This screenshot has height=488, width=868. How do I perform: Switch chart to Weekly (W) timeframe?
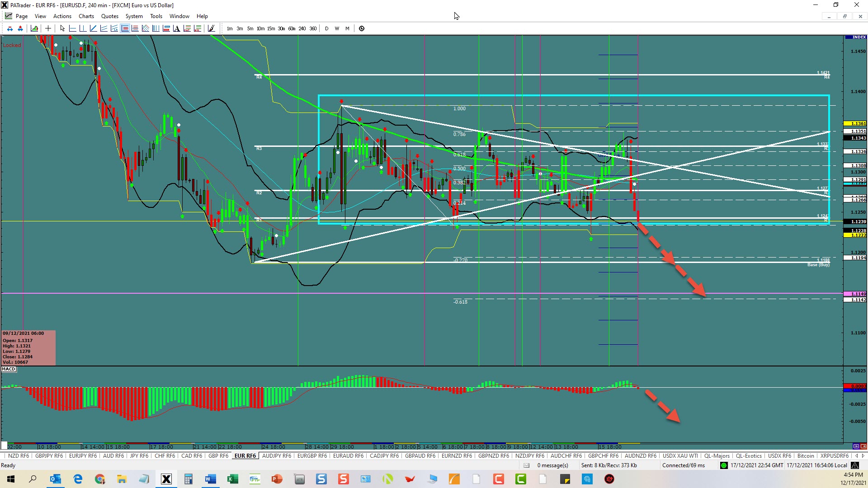click(337, 28)
